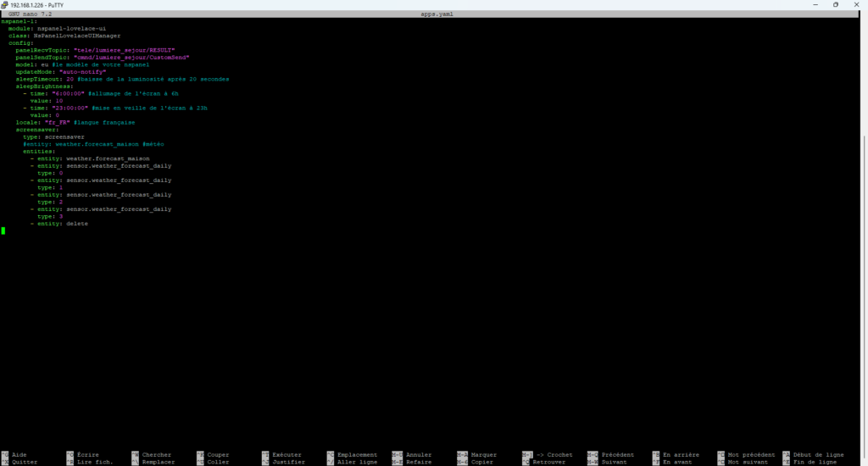The image size is (868, 466).
Task: Open the PuTTY system menu icon
Action: [x=4, y=4]
